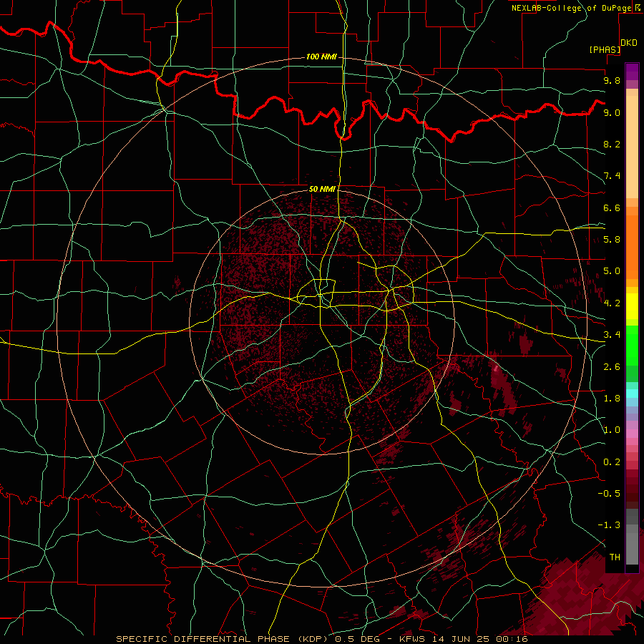The height and width of the screenshot is (644, 644).
Task: Select the 5.8 scale value
Action: (x=612, y=240)
